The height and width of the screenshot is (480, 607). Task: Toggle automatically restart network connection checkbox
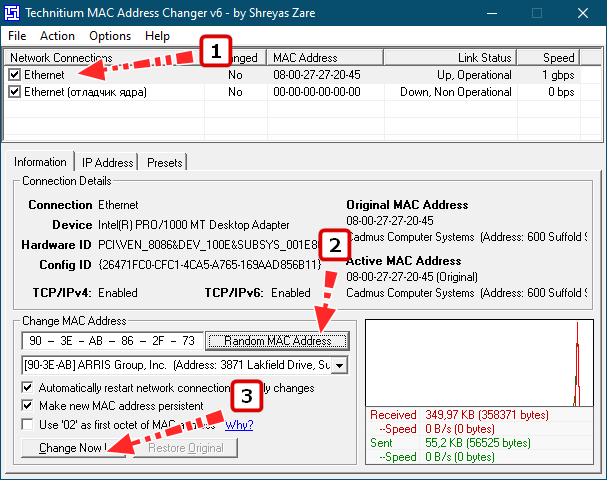pyautogui.click(x=27, y=387)
